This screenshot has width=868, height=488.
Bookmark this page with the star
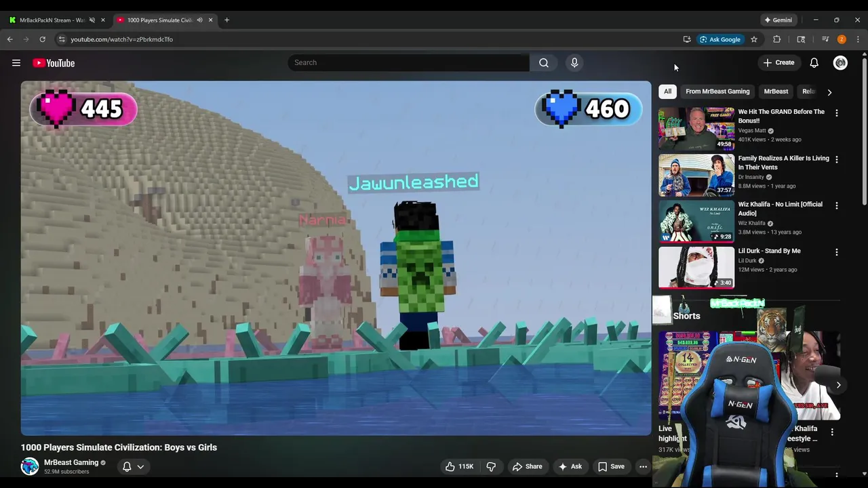point(753,39)
